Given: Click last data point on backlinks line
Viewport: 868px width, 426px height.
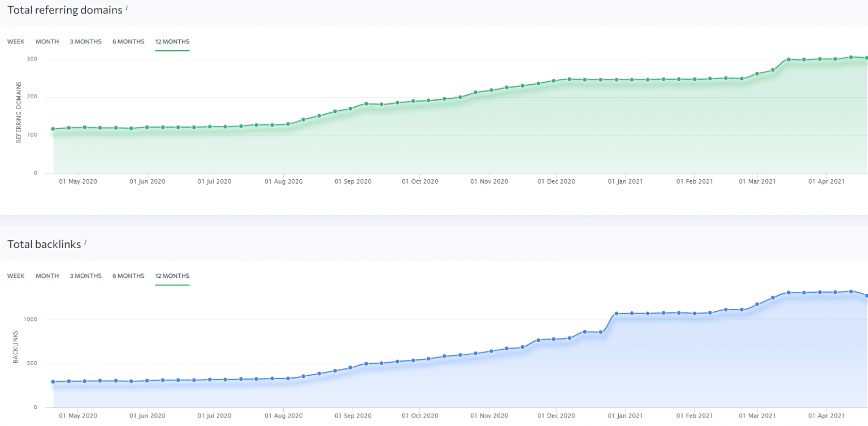Looking at the screenshot, I should coord(866,295).
